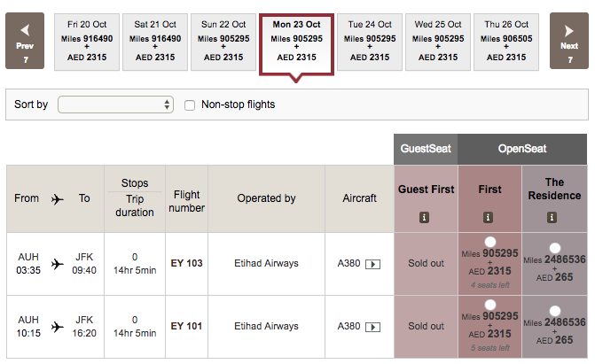Show A380 aircraft details for EY 101

(x=372, y=327)
